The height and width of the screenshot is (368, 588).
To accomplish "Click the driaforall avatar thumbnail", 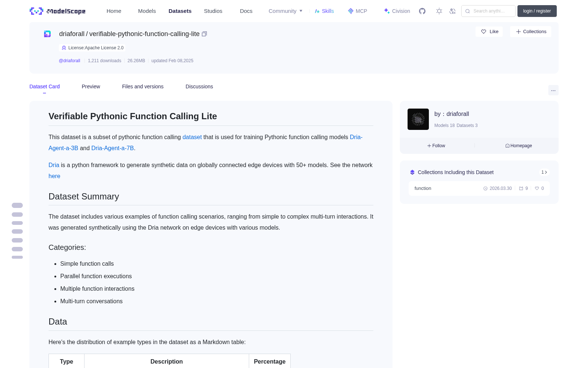I will pyautogui.click(x=418, y=119).
